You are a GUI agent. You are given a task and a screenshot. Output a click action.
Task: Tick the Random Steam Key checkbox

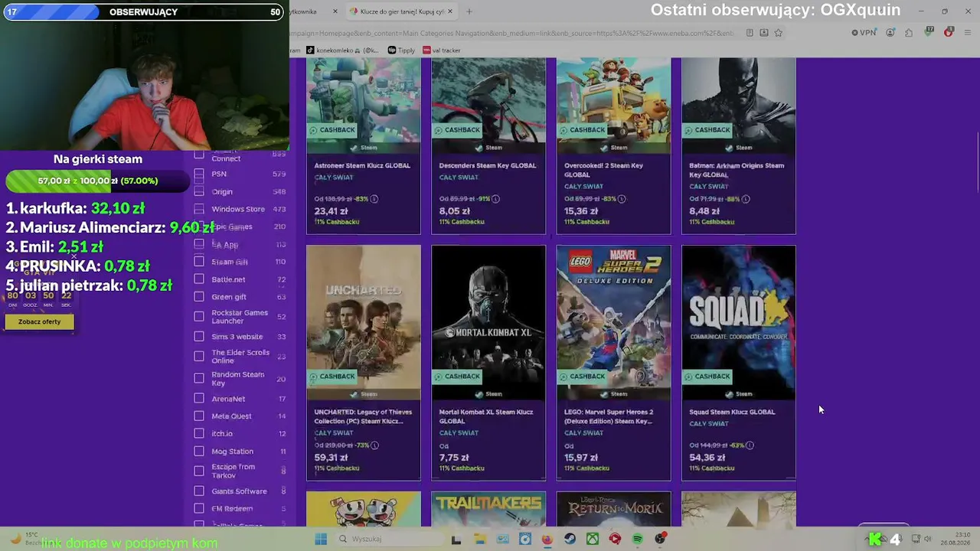tap(199, 378)
